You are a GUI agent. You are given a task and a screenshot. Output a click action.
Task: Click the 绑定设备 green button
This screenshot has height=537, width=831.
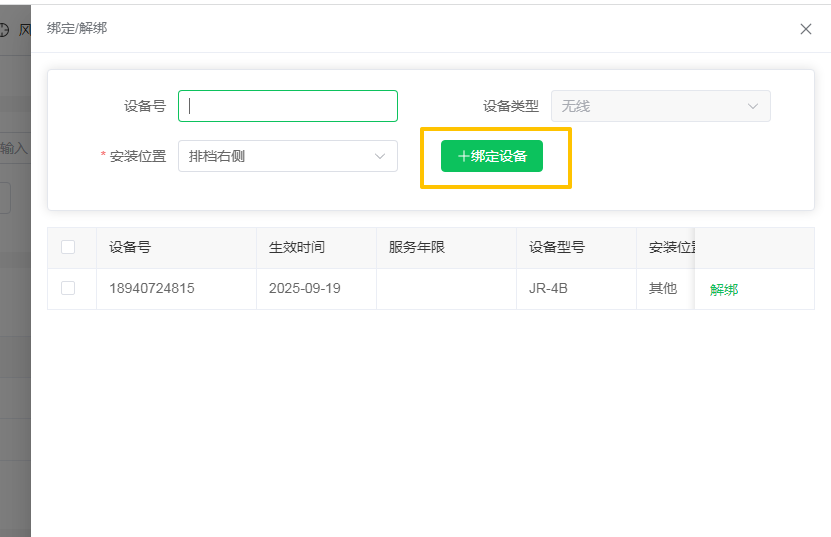coord(492,156)
